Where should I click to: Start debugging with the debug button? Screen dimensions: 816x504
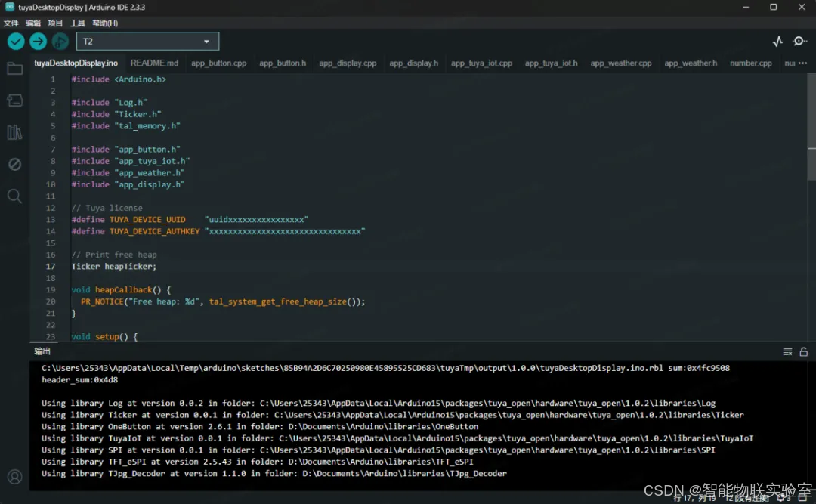click(x=60, y=41)
